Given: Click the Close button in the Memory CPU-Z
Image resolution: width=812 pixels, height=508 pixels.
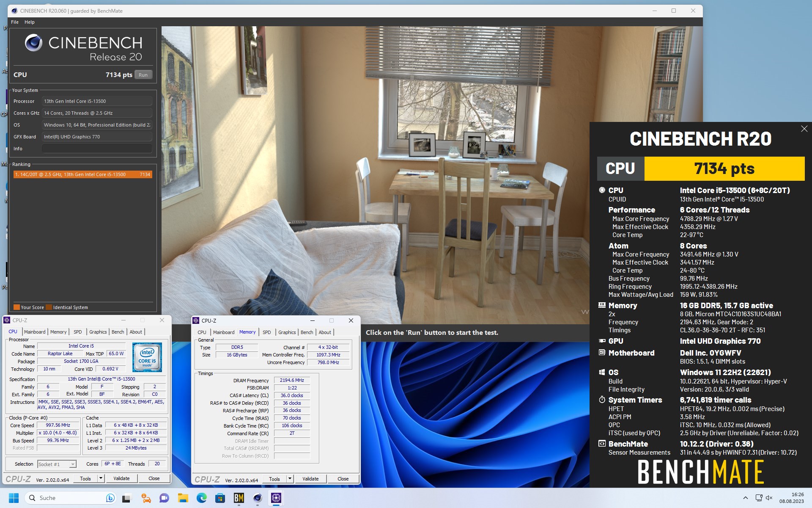Looking at the screenshot, I should coord(343,479).
